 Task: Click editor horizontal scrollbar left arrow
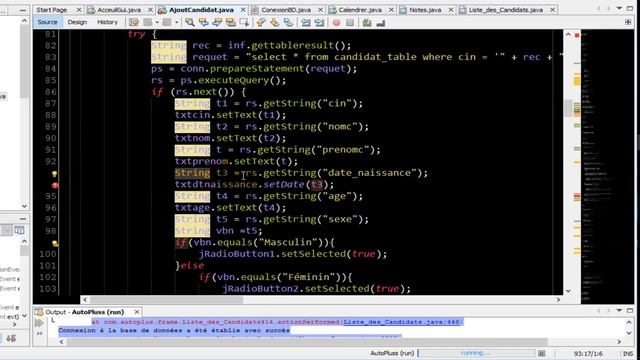(85, 300)
